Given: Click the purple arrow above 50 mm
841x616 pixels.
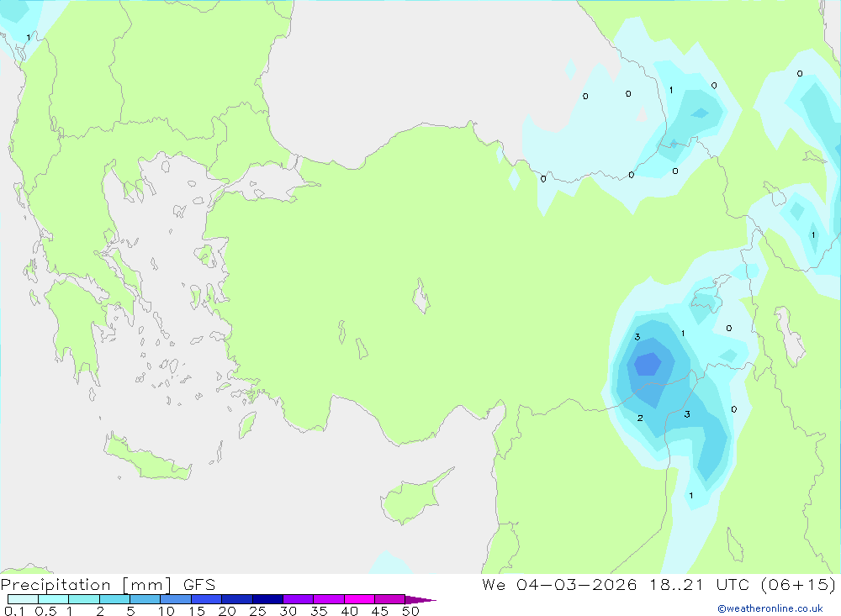Looking at the screenshot, I should click(x=420, y=600).
